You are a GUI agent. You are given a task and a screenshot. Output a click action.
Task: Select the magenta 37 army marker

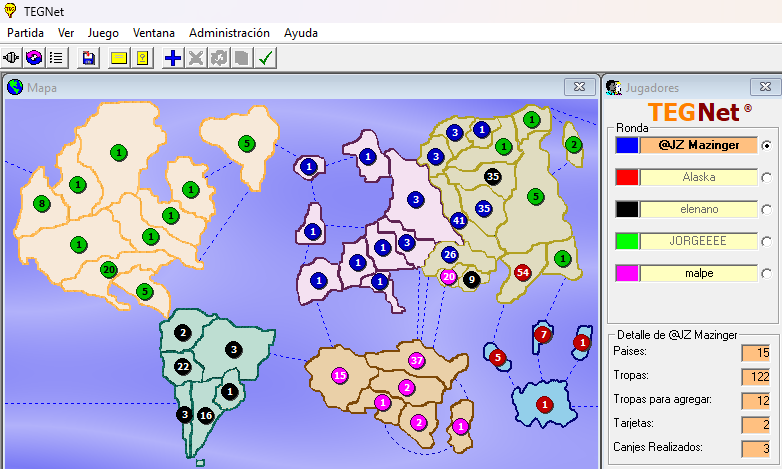pos(416,360)
